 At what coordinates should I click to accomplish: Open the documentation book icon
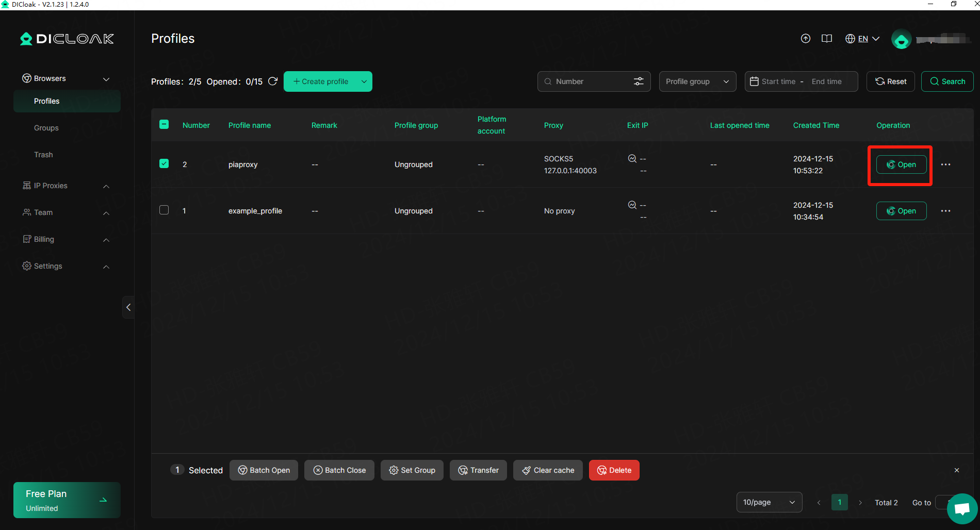[x=826, y=39]
